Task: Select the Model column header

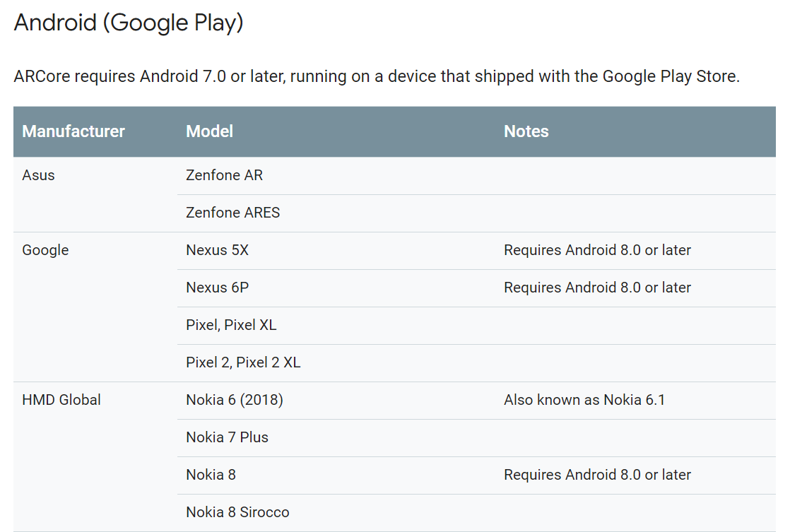Action: 209,131
